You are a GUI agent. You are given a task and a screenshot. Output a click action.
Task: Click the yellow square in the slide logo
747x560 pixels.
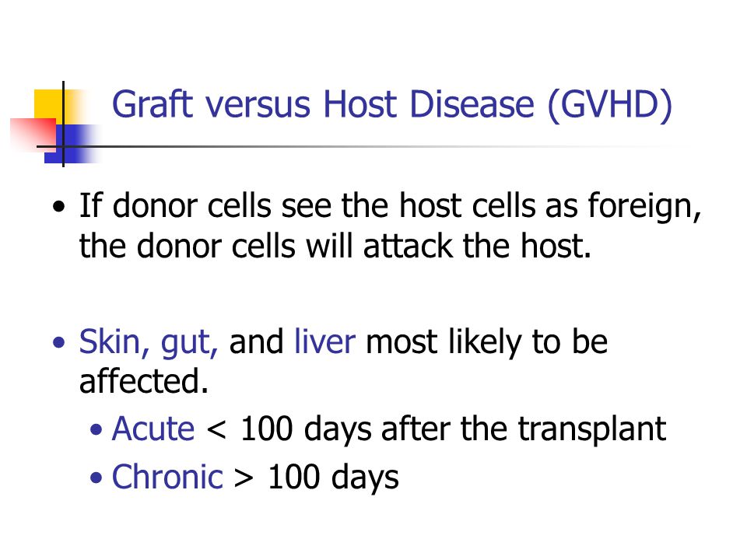[54, 107]
